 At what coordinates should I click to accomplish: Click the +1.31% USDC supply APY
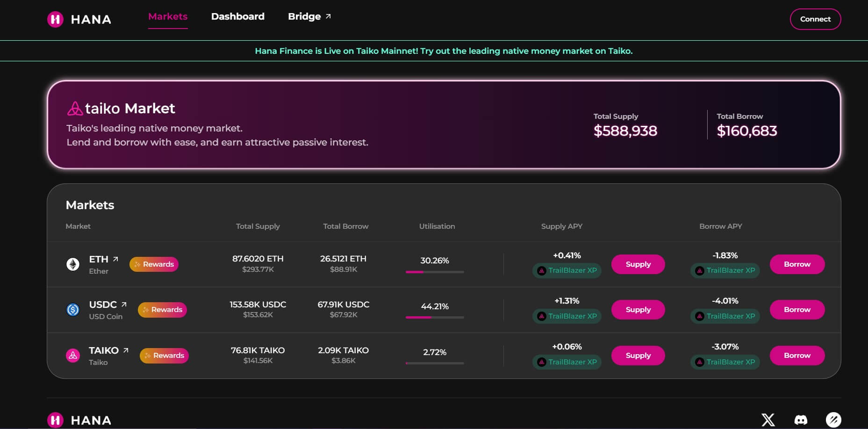567,301
